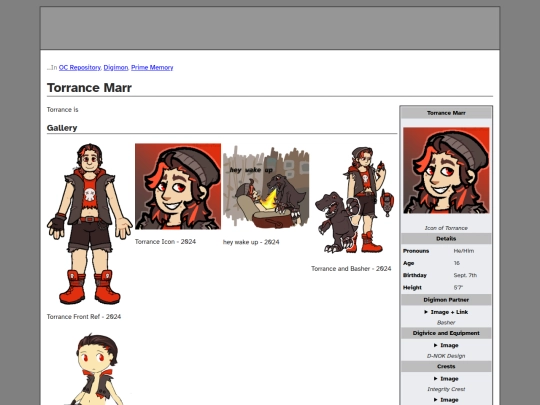540x405 pixels.
Task: Click the caption Torrance Front Ref - 2024
Action: pyautogui.click(x=84, y=317)
